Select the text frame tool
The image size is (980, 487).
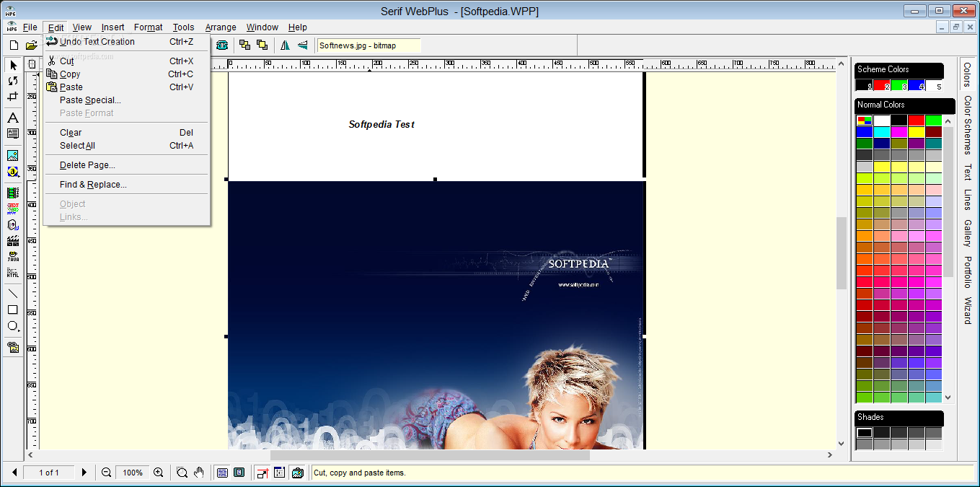(13, 133)
